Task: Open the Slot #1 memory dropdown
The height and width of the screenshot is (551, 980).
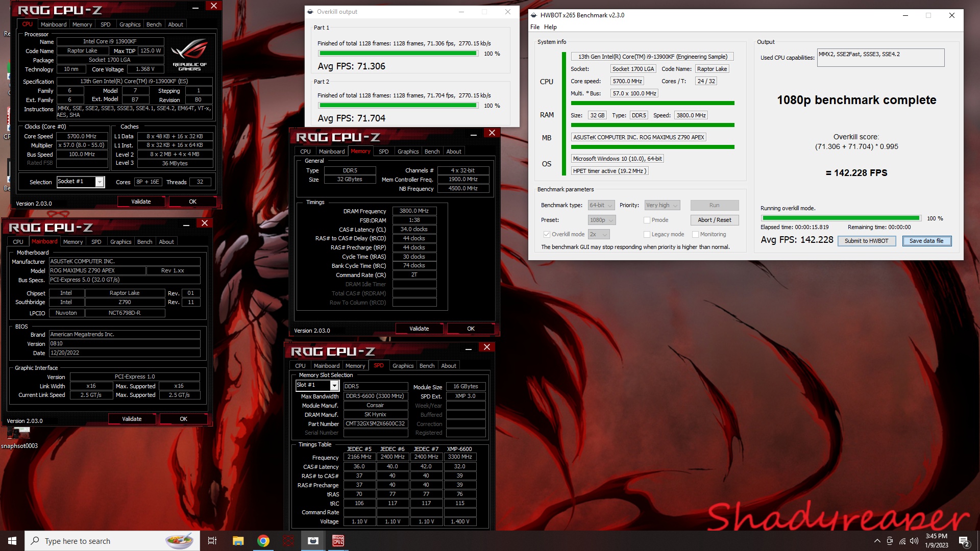Action: [317, 385]
